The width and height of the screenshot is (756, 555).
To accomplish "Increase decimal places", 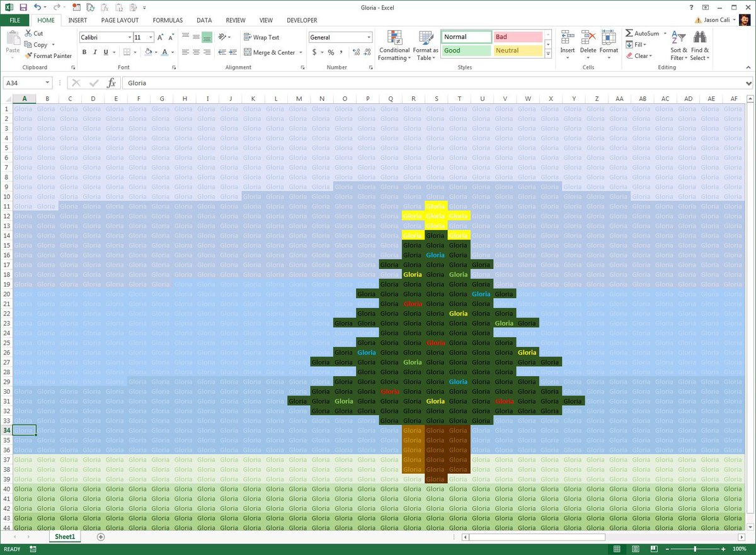I will (x=357, y=52).
